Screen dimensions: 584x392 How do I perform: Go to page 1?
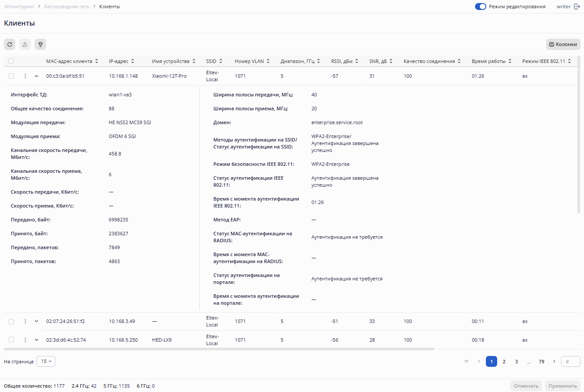(492, 361)
